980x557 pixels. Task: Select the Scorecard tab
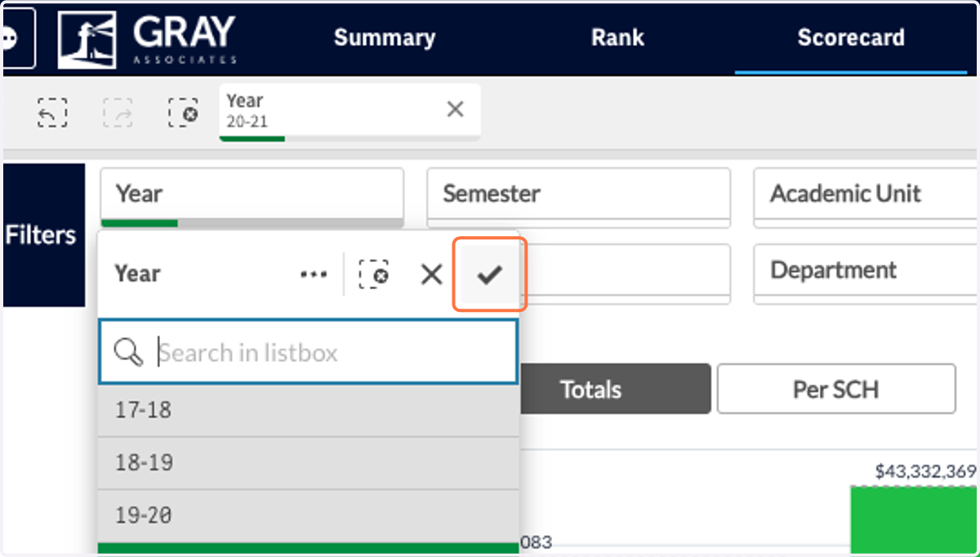click(x=851, y=38)
